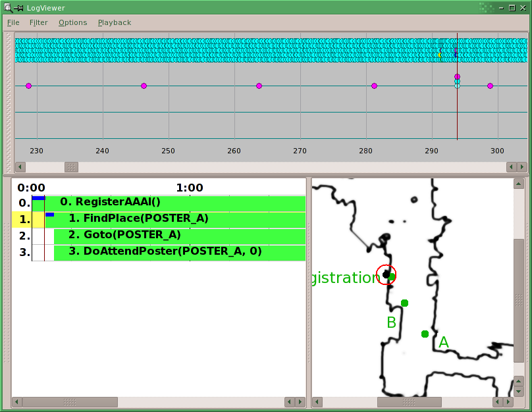
Task: Click blue progress bar on FindPlace row
Action: 49,215
